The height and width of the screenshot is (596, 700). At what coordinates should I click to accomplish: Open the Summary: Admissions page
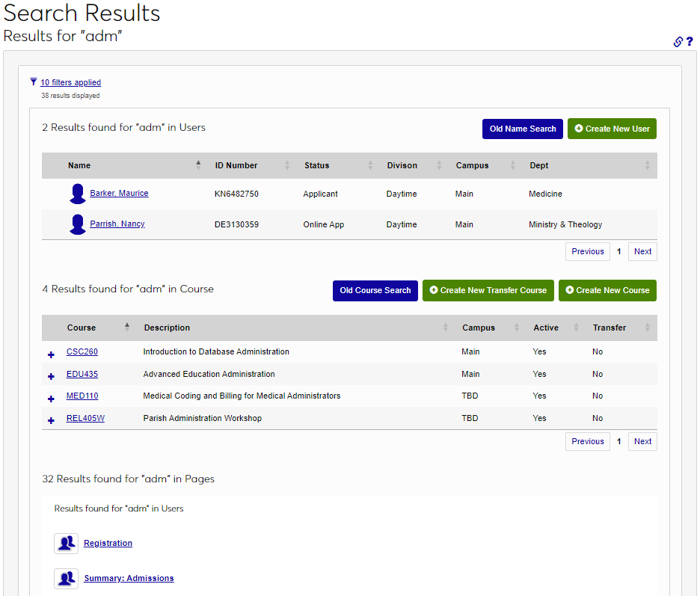coord(130,578)
